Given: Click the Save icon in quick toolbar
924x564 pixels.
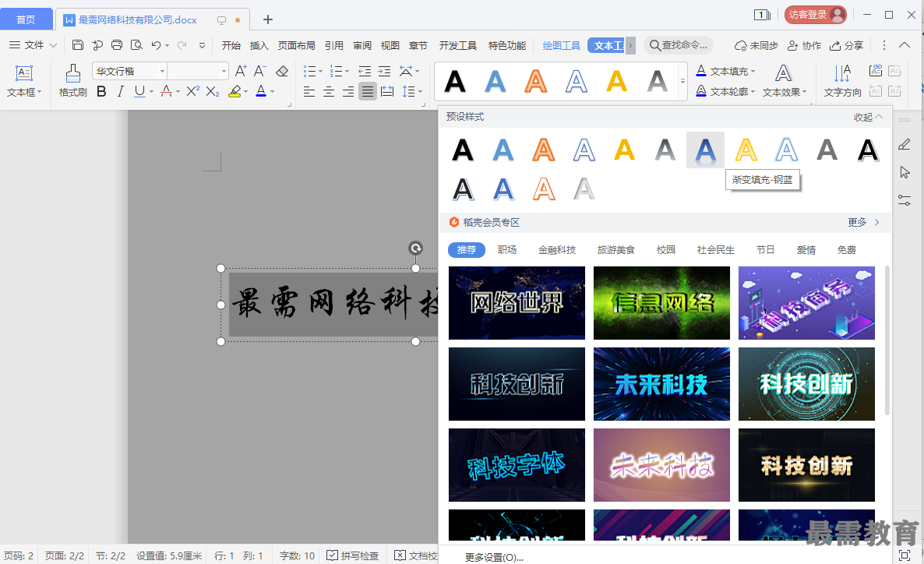Looking at the screenshot, I should tap(78, 45).
